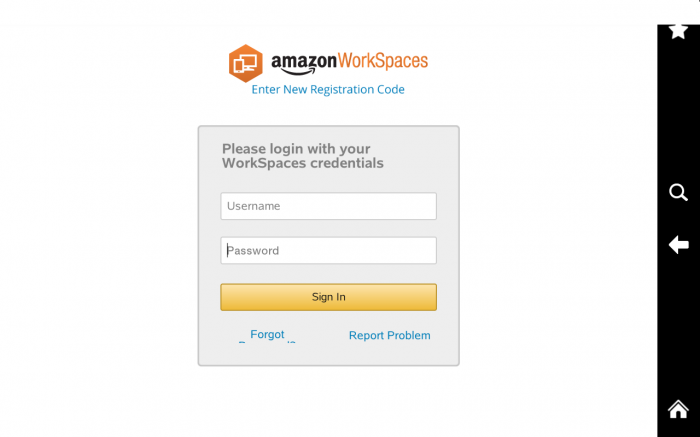Screen dimensions: 700x437
Task: Open the Forgot Password link
Action: tap(267, 336)
